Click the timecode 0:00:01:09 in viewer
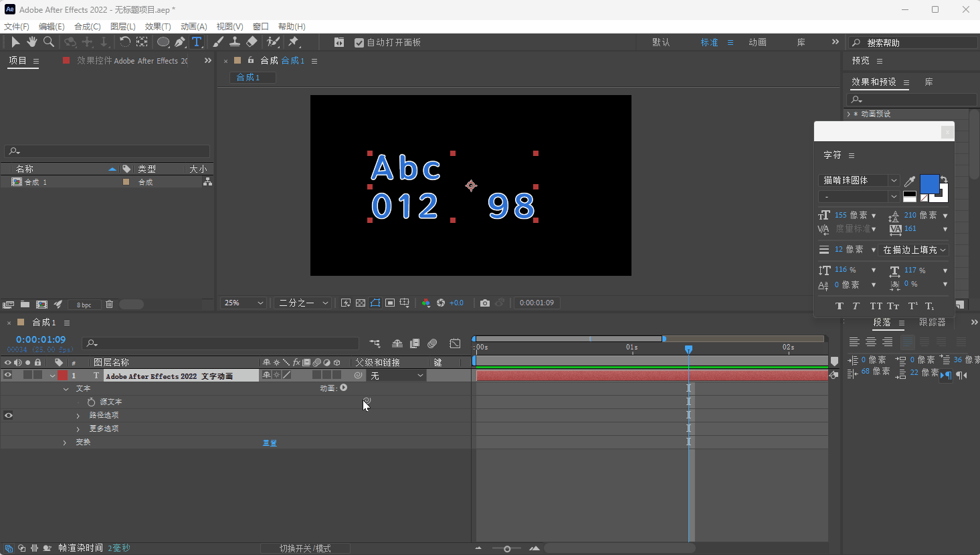980x555 pixels. click(x=536, y=303)
